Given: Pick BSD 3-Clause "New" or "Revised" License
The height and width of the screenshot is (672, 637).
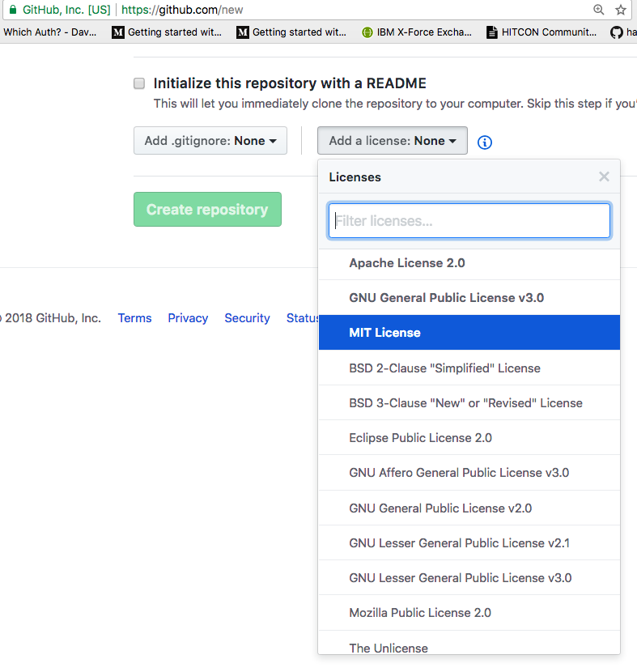Looking at the screenshot, I should click(x=469, y=403).
